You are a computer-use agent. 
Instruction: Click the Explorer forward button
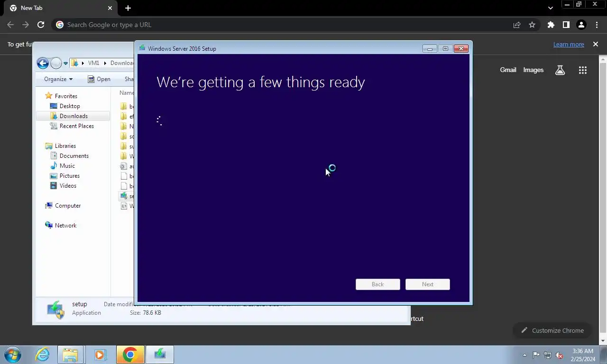[x=56, y=63]
